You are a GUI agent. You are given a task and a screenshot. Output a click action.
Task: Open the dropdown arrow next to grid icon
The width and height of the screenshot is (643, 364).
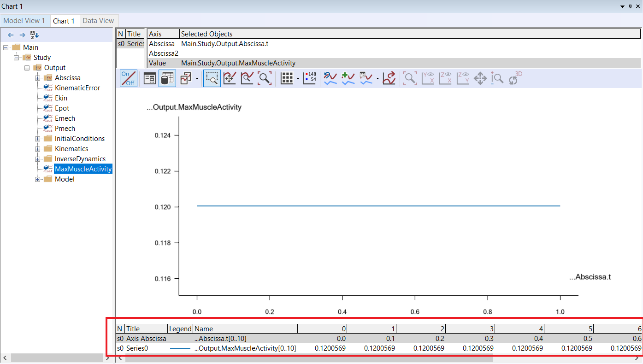point(298,79)
